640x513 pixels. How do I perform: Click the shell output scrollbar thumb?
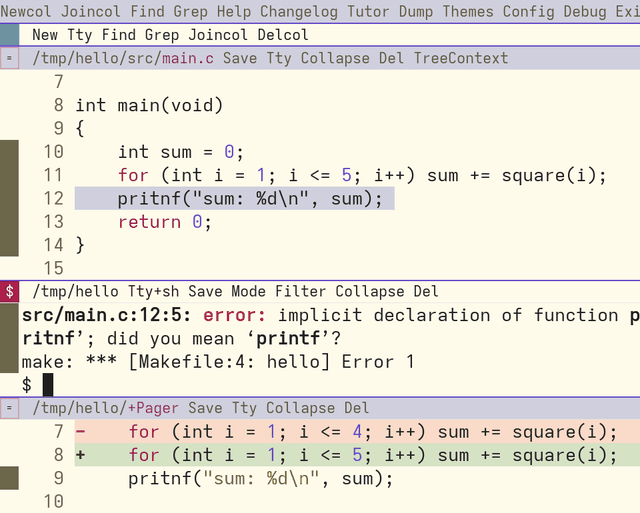9,338
